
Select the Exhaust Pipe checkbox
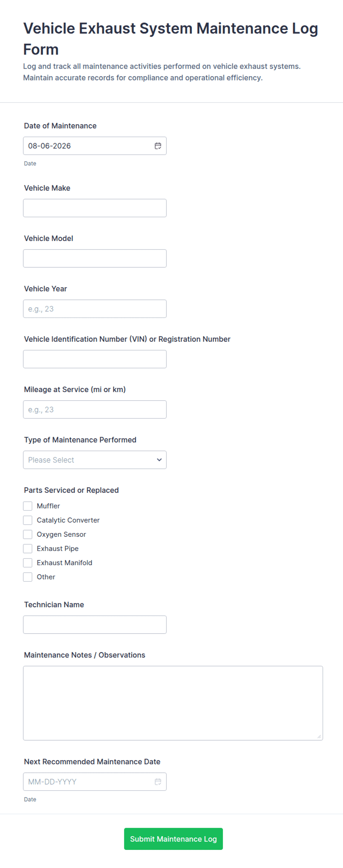28,549
